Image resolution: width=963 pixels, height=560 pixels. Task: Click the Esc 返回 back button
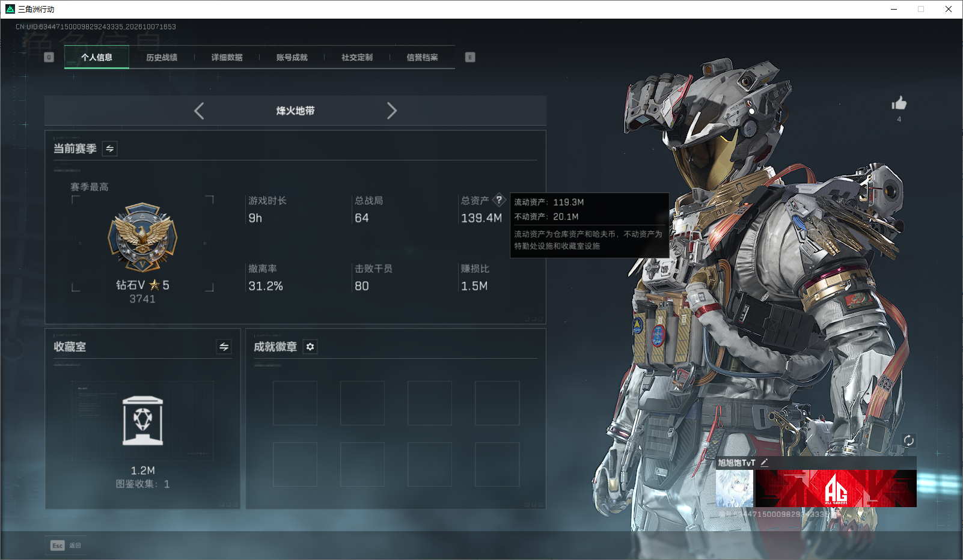pos(66,546)
